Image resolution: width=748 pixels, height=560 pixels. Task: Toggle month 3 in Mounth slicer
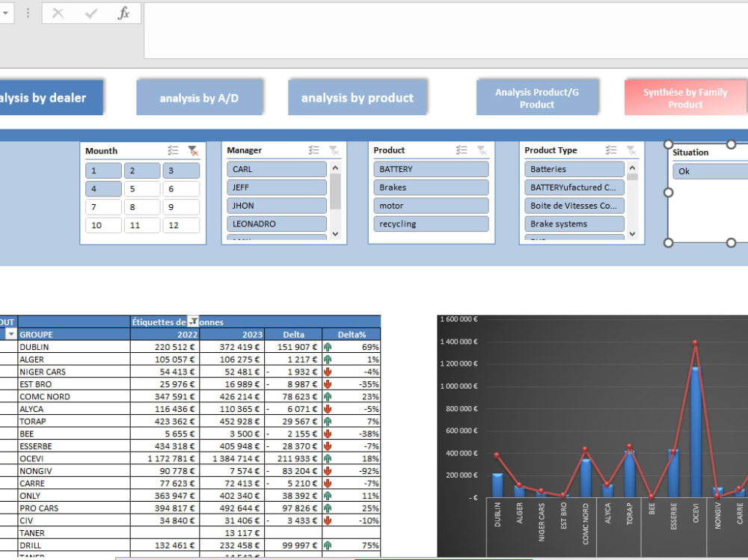point(181,170)
